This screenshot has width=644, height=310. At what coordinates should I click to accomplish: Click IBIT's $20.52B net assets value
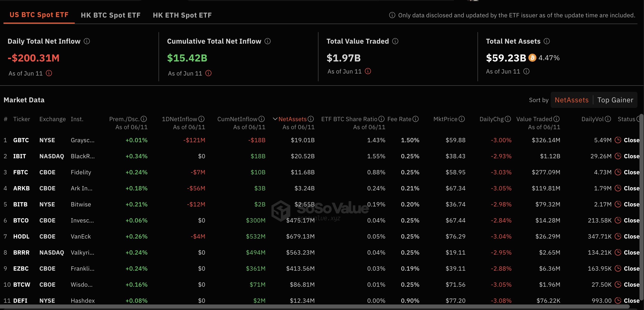pos(303,156)
